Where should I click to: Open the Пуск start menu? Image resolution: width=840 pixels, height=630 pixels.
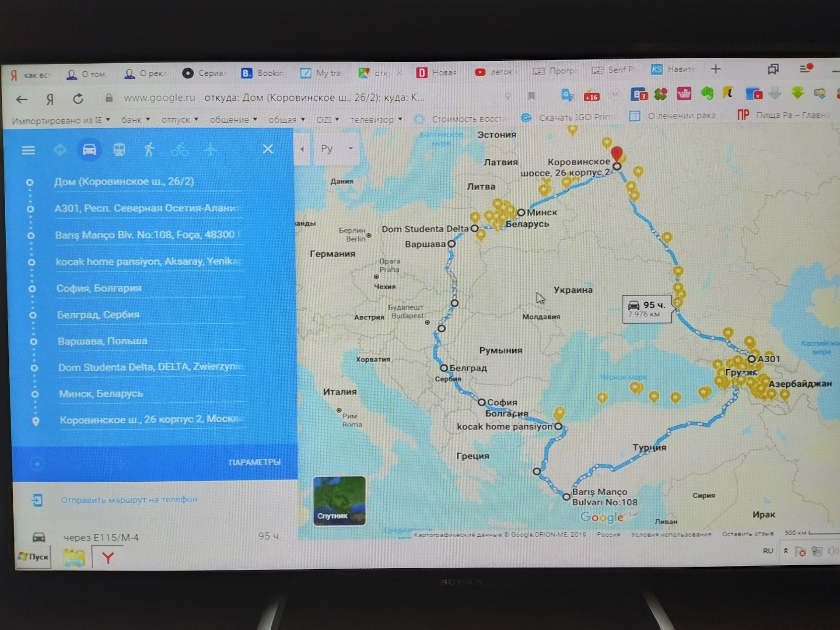(33, 556)
